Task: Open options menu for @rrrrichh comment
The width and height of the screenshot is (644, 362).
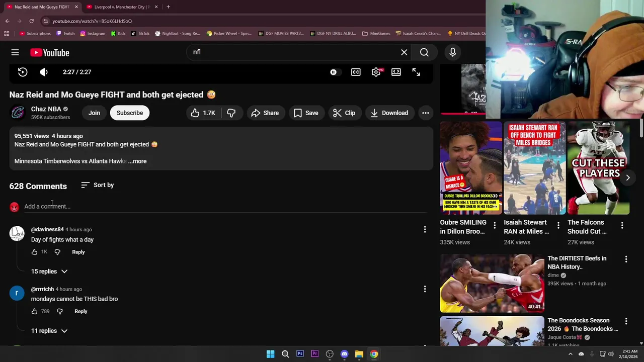Action: click(x=425, y=289)
